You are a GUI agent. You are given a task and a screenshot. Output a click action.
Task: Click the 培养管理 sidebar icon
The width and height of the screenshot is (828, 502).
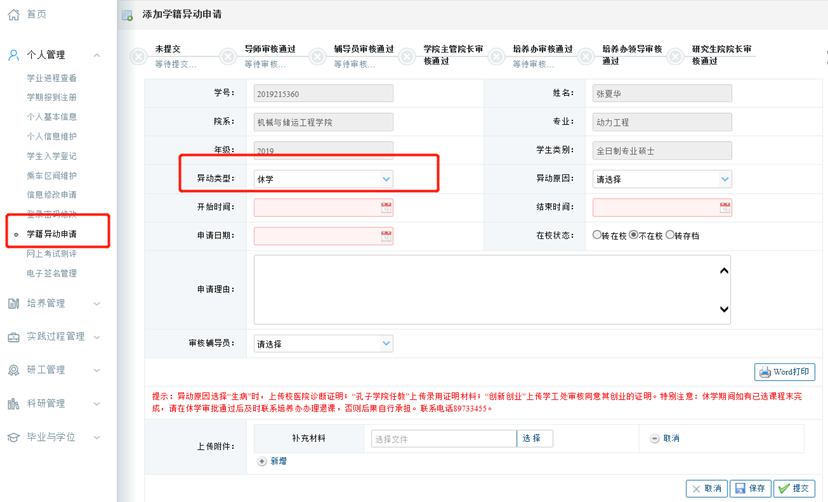[14, 303]
